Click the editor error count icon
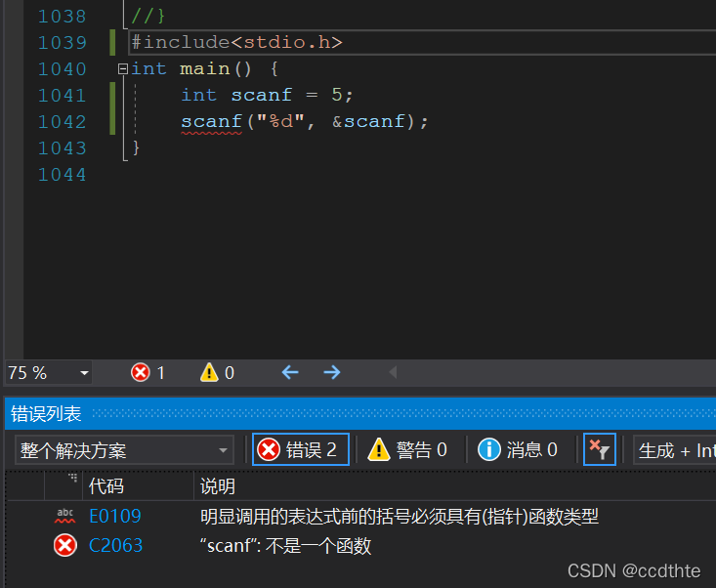716x588 pixels. (x=141, y=372)
